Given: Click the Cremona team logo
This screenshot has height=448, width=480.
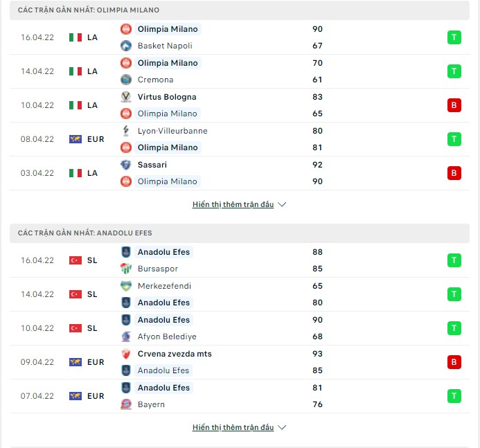Looking at the screenshot, I should point(126,80).
